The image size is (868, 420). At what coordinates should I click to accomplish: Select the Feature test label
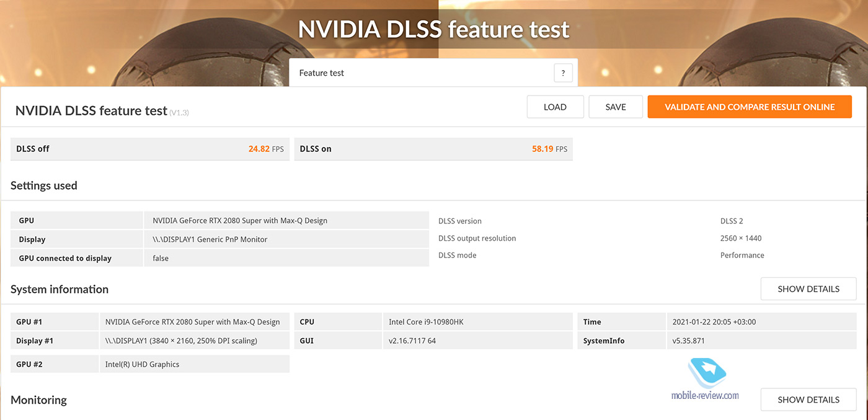coord(321,73)
